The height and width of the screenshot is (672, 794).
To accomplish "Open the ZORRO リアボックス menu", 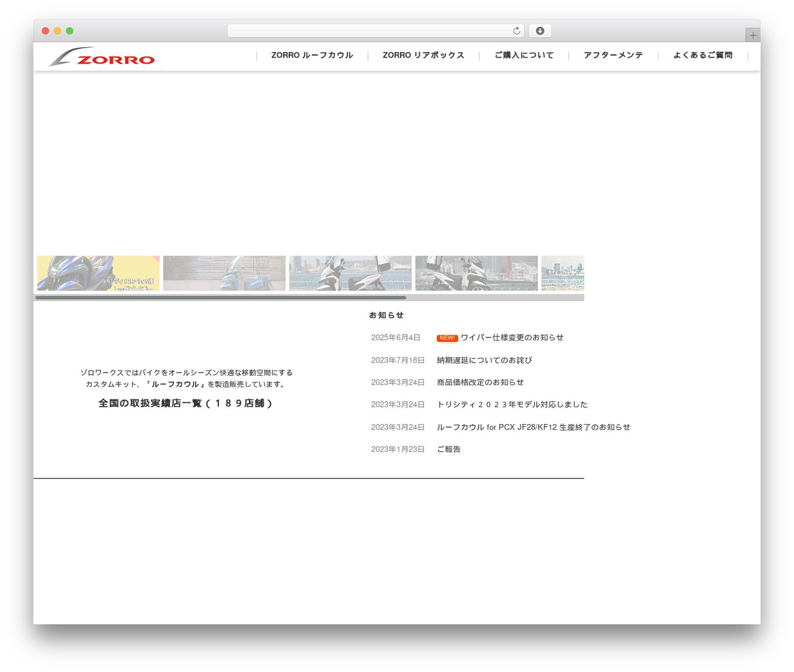I will (423, 55).
